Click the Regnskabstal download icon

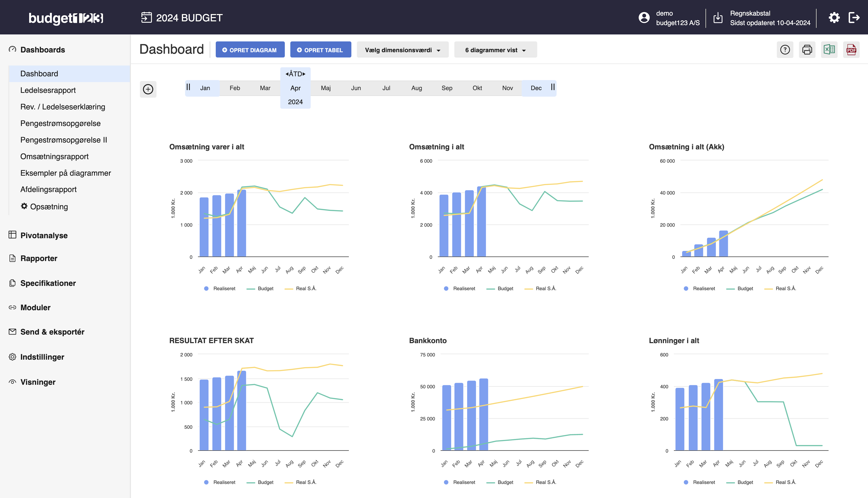[718, 18]
